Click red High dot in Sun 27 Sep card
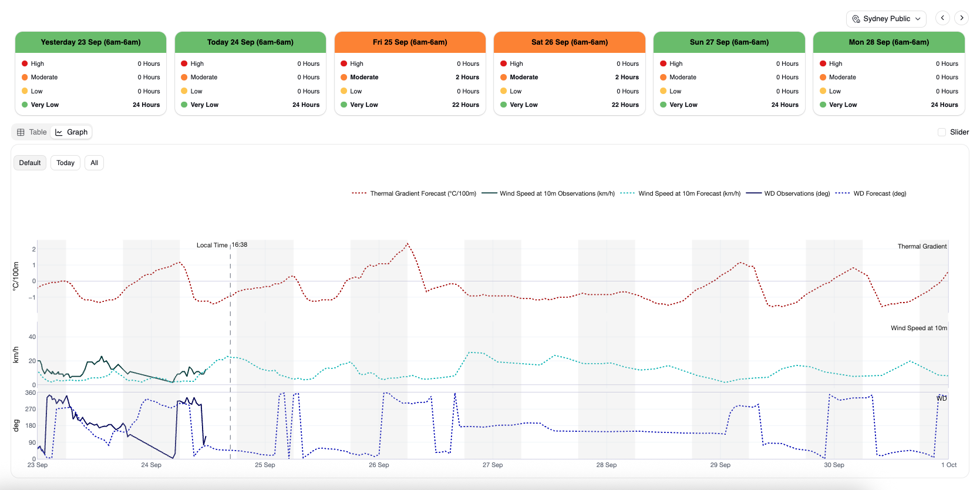Image resolution: width=980 pixels, height=490 pixels. tap(664, 63)
